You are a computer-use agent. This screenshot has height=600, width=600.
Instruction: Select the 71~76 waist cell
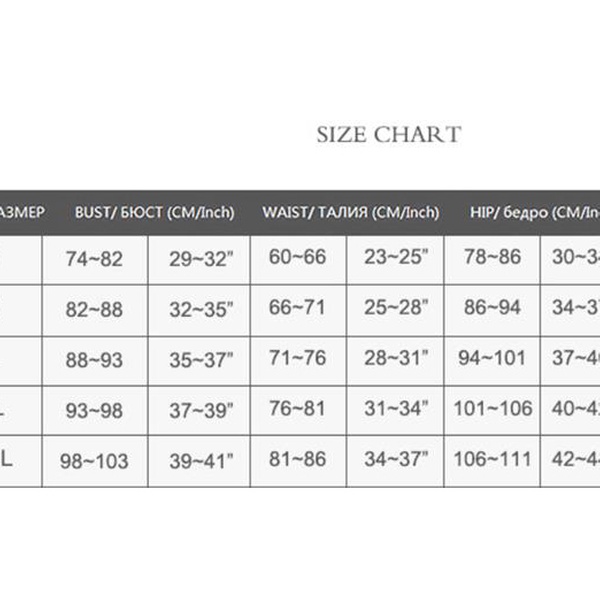(x=297, y=358)
